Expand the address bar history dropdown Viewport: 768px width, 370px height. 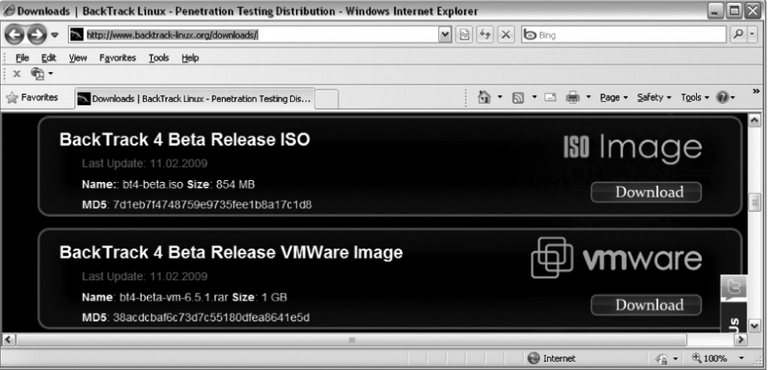[445, 34]
